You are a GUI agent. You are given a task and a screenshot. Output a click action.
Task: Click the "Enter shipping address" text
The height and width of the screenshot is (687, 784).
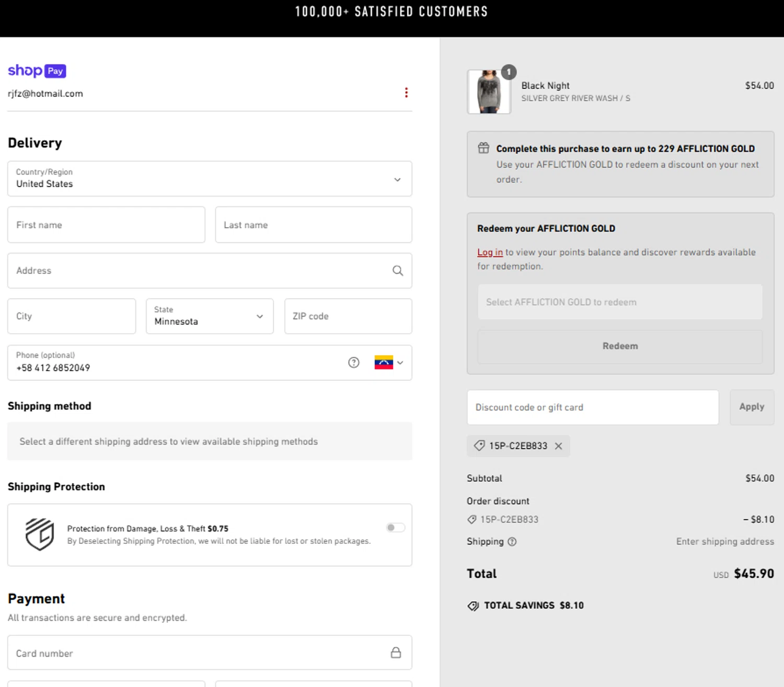coord(725,542)
